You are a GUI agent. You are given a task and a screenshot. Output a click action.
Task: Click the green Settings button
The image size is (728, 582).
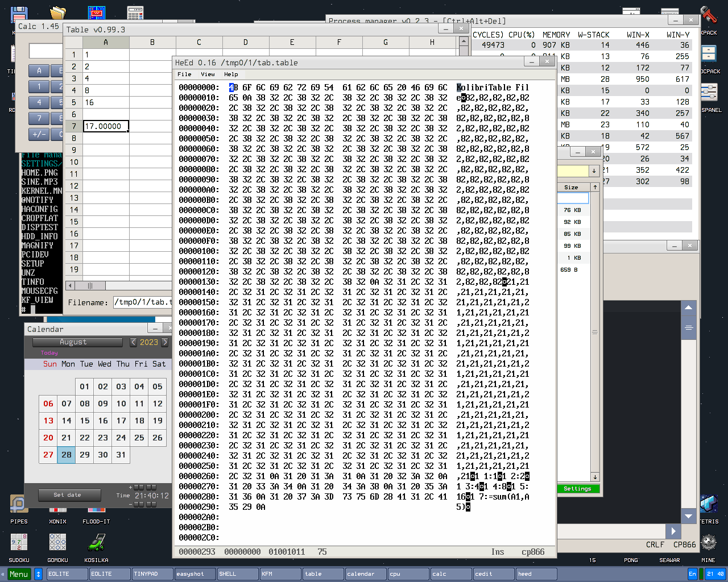[x=577, y=489]
